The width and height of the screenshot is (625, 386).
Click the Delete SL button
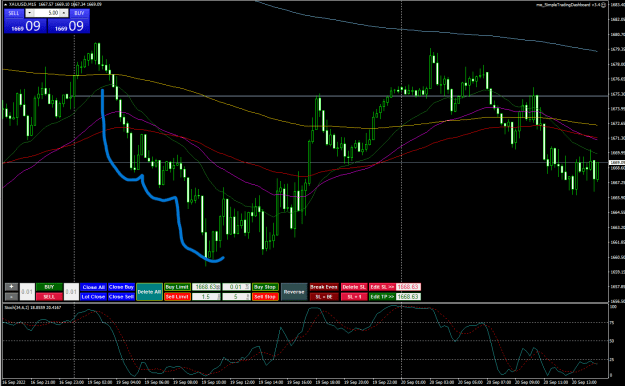point(354,287)
